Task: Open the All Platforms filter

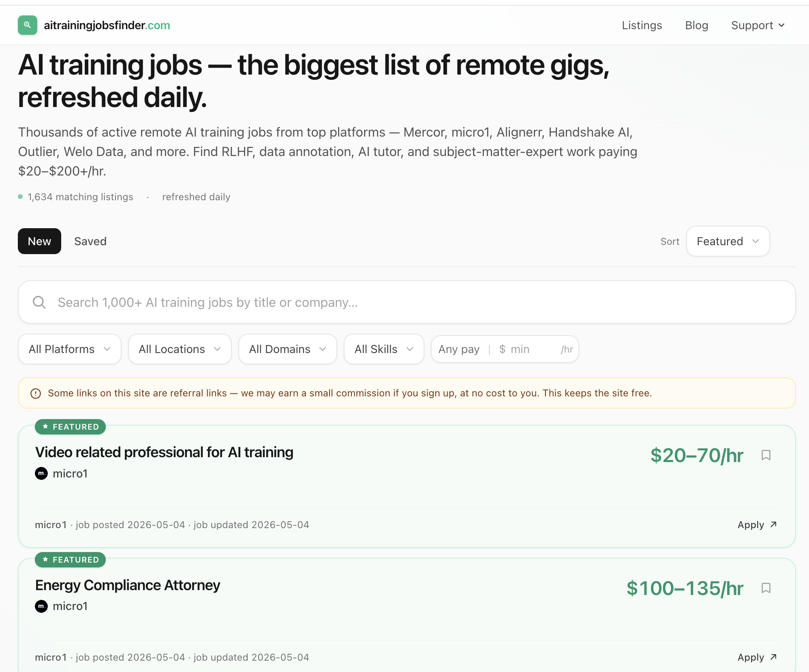Action: [x=70, y=349]
